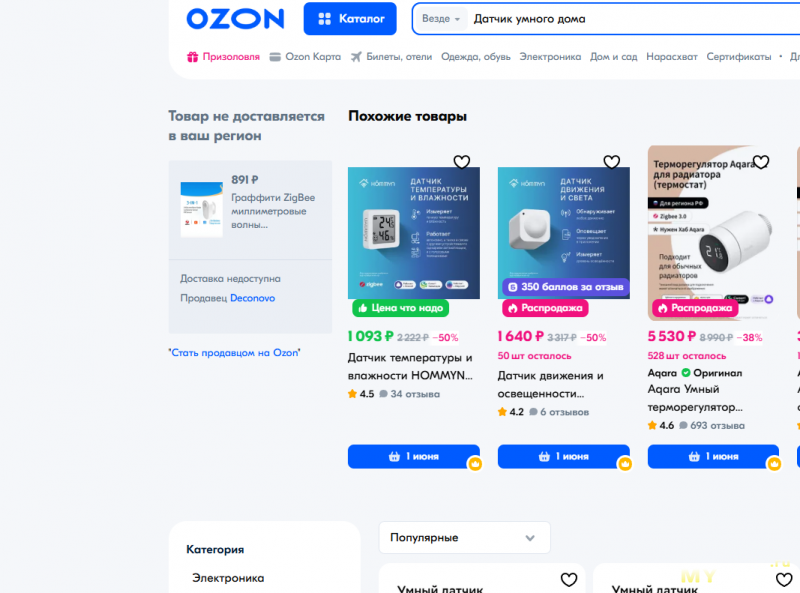Toggle the favorite heart on the motion sensor card
This screenshot has width=800, height=593.
[x=611, y=162]
